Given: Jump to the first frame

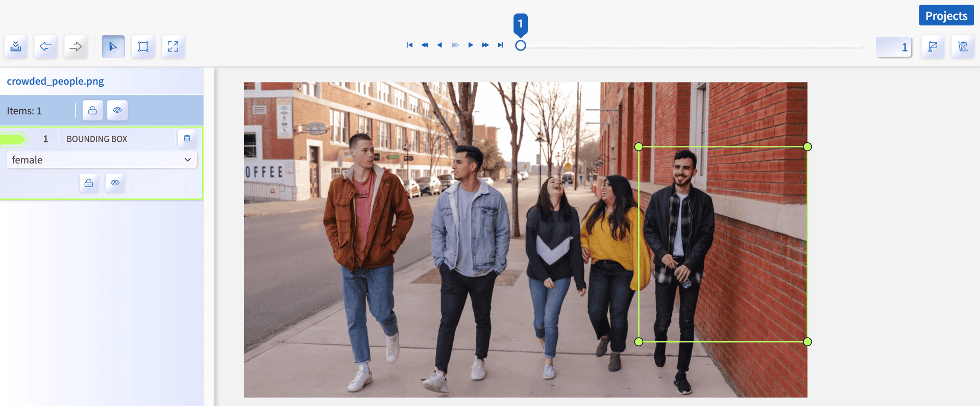Looking at the screenshot, I should (409, 45).
